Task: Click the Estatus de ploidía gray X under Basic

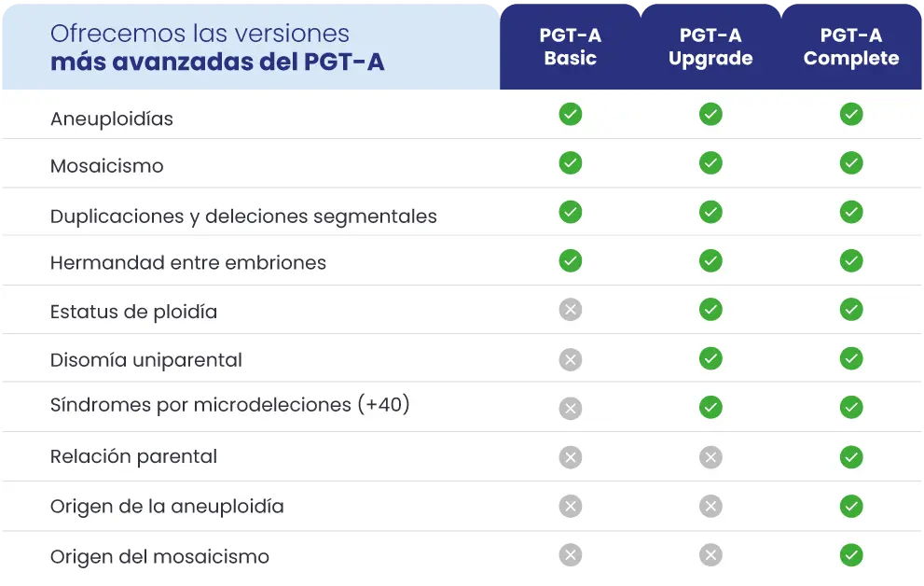Action: (571, 310)
